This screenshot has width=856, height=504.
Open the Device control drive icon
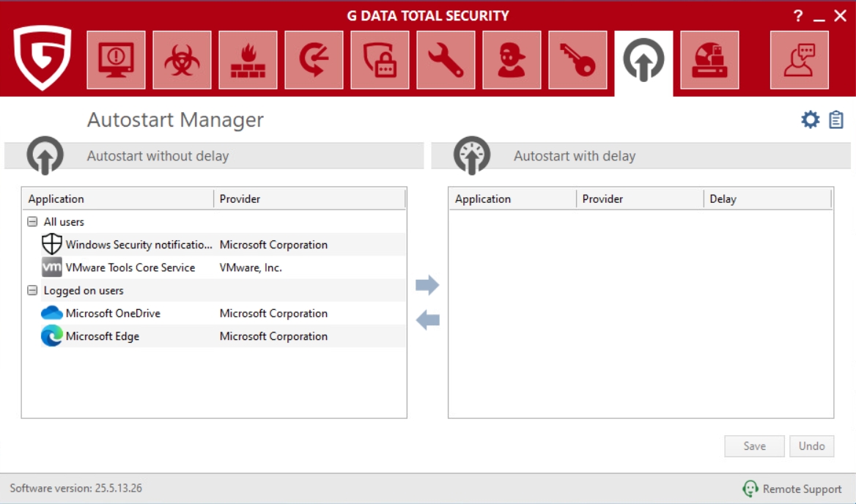click(709, 60)
